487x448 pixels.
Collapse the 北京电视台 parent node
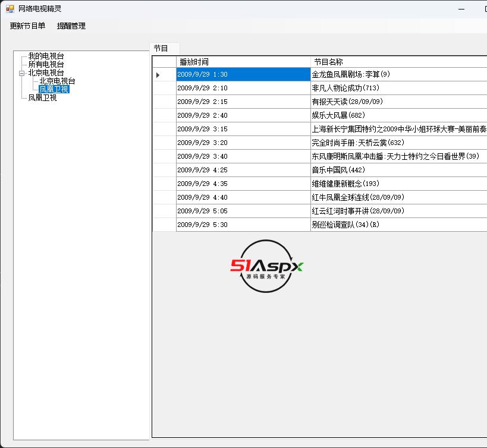click(22, 73)
